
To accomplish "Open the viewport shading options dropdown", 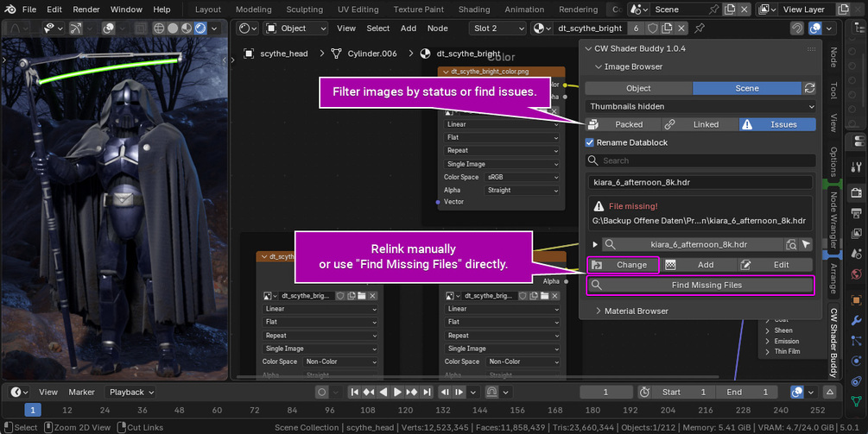I will [214, 28].
